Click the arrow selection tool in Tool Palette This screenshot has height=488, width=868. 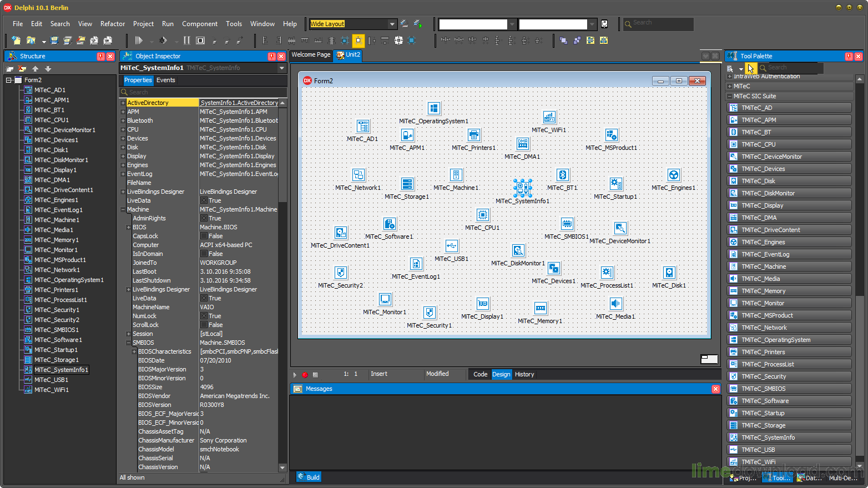[750, 68]
